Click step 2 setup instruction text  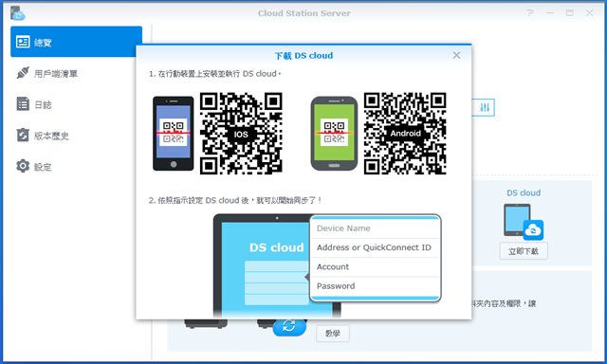pyautogui.click(x=235, y=200)
